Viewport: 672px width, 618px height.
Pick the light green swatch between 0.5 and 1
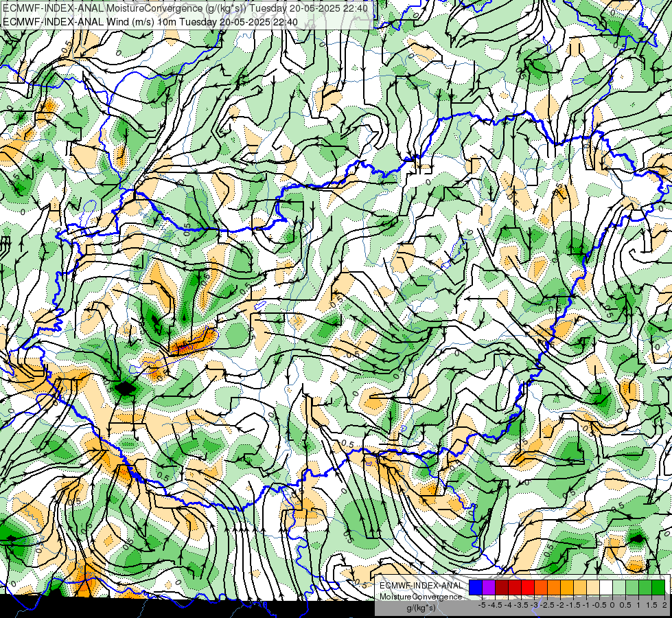(632, 588)
